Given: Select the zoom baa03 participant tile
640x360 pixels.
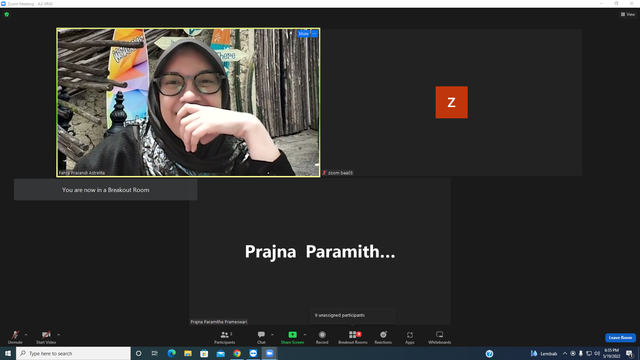Looking at the screenshot, I should pos(451,102).
